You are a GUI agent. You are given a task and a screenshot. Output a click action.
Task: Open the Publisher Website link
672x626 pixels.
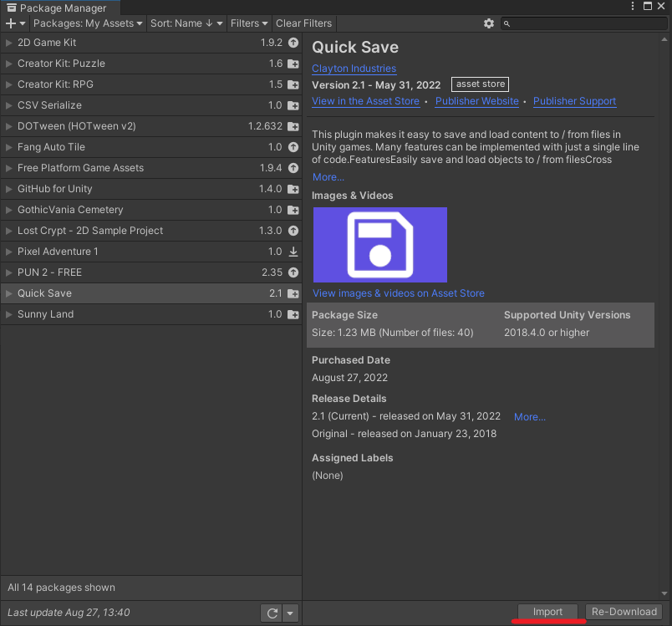click(477, 101)
